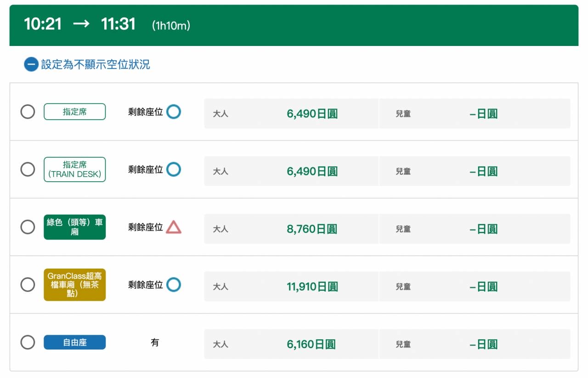The image size is (588, 378).
Task: Click the 10:21 departure time in the header
Action: coord(43,24)
